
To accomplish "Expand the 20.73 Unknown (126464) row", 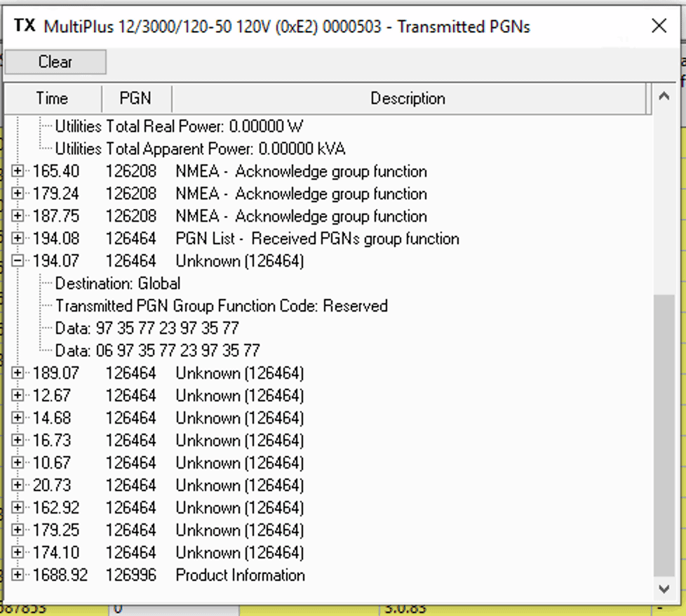I will coord(18,485).
